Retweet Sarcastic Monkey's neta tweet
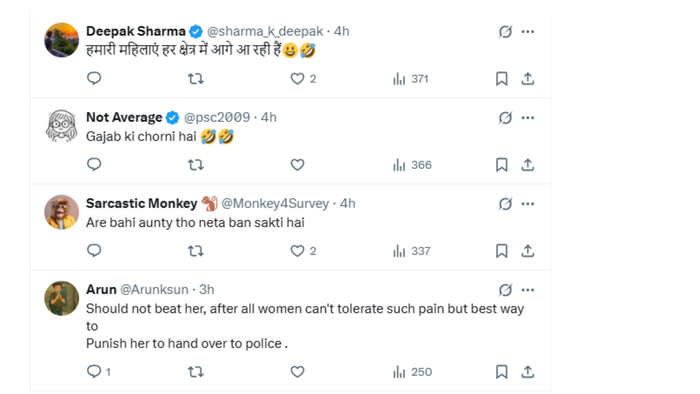Image resolution: width=700 pixels, height=394 pixels. point(196,251)
